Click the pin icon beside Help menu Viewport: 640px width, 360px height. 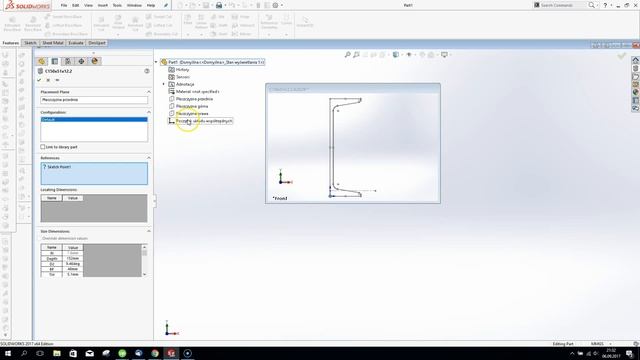pos(166,5)
